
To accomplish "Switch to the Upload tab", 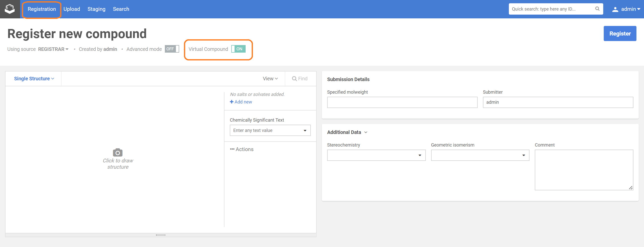I will pos(72,9).
